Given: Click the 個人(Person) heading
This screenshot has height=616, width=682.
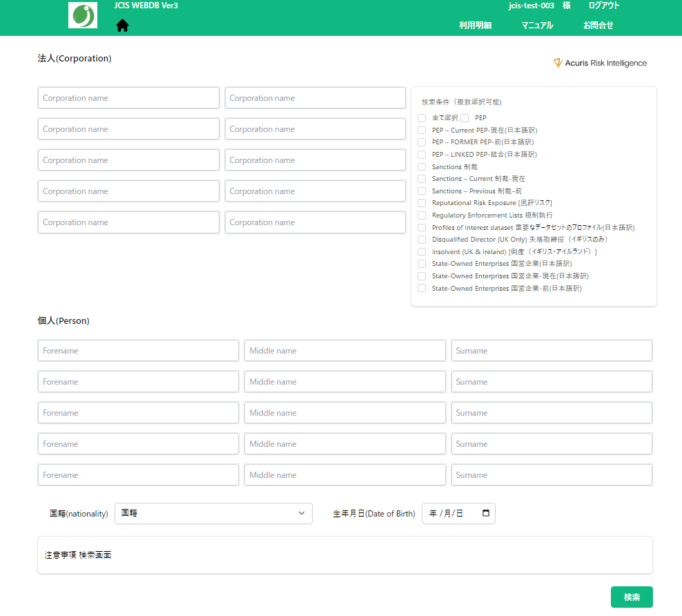Looking at the screenshot, I should [64, 320].
